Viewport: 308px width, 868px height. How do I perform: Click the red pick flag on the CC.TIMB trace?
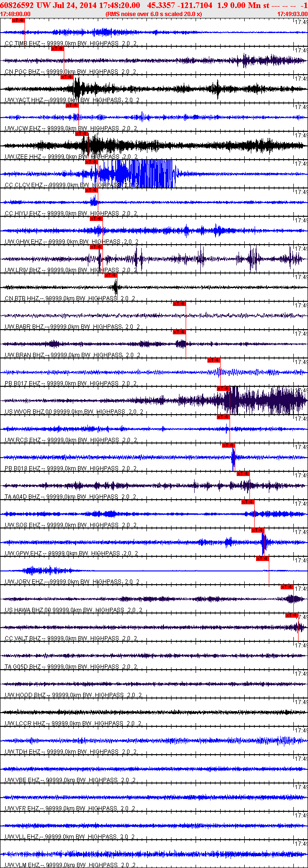pyautogui.click(x=18, y=20)
